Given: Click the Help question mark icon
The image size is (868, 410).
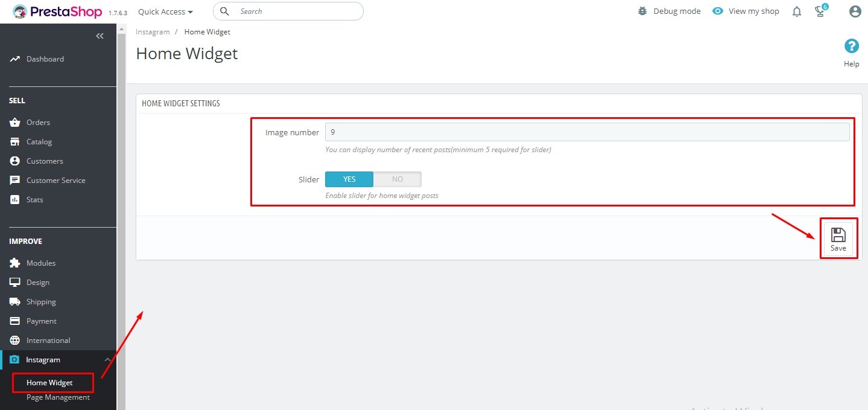Looking at the screenshot, I should coord(851,46).
